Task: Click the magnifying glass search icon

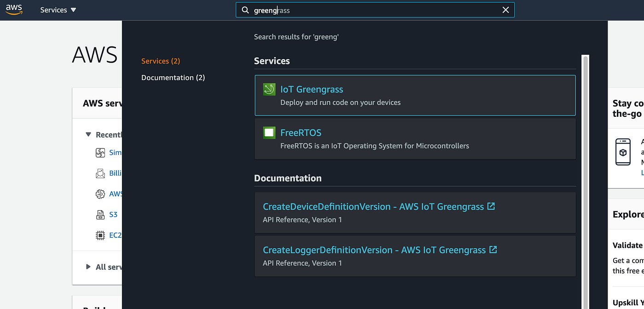Action: [245, 10]
